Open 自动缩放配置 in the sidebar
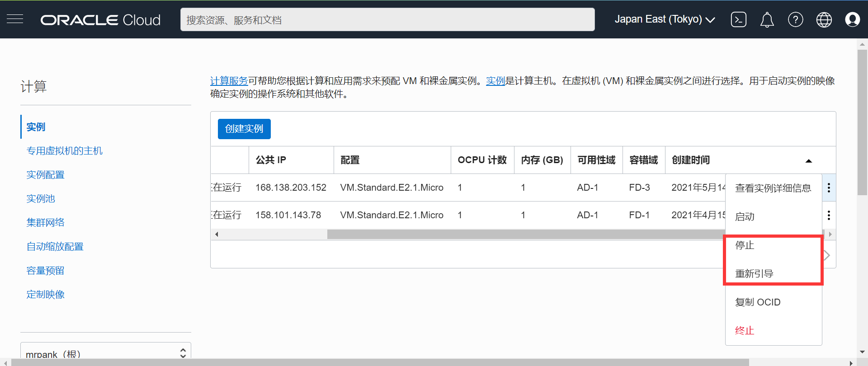This screenshot has height=366, width=868. click(x=55, y=247)
